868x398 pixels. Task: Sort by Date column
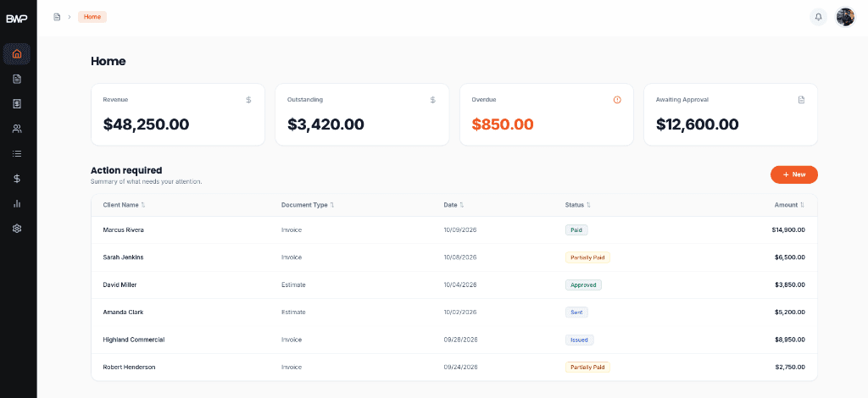tap(454, 205)
